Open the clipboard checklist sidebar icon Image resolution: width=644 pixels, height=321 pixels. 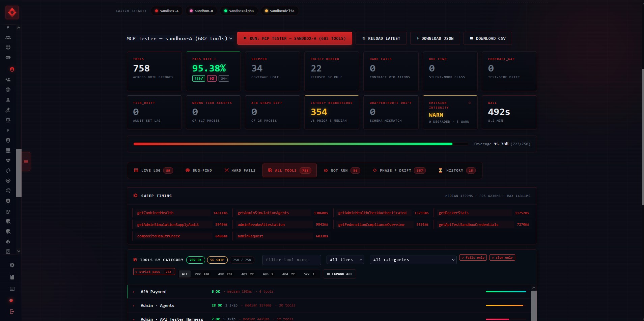point(8,252)
